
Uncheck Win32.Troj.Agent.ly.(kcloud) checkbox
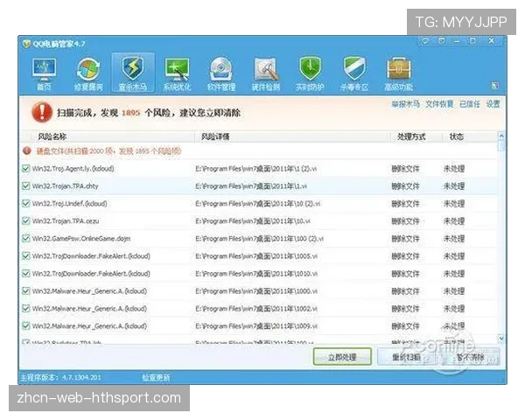[25, 169]
